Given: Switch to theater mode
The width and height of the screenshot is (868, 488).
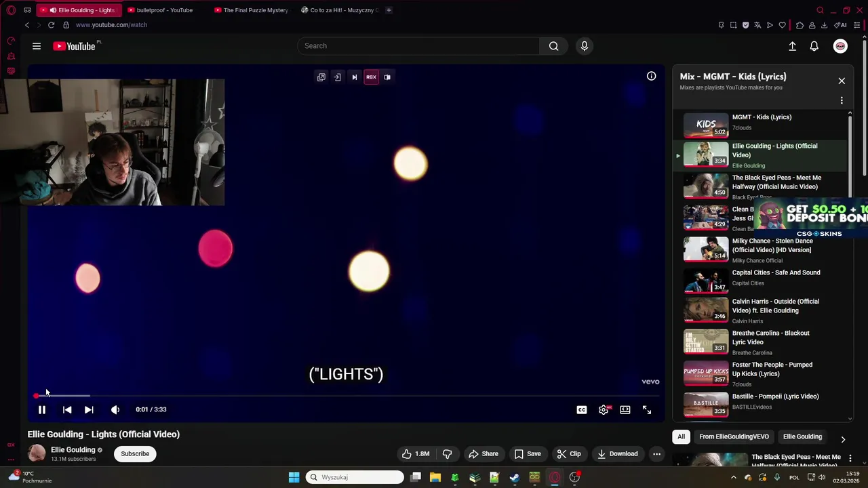Looking at the screenshot, I should (625, 409).
